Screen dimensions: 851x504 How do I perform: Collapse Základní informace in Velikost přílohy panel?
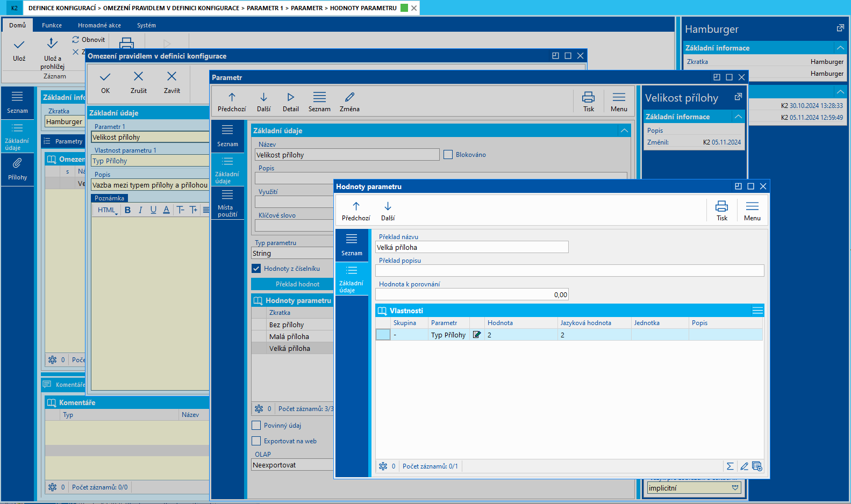(739, 117)
